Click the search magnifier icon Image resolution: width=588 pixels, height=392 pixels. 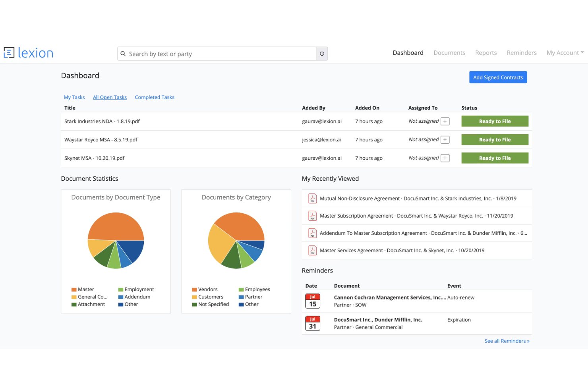123,54
